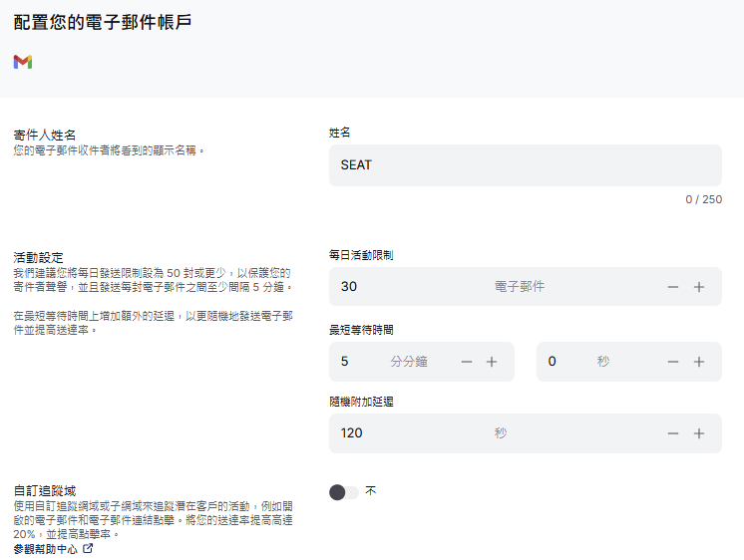
Task: Click the external link icon beside 參觀幫助中心
Action: coord(88,548)
